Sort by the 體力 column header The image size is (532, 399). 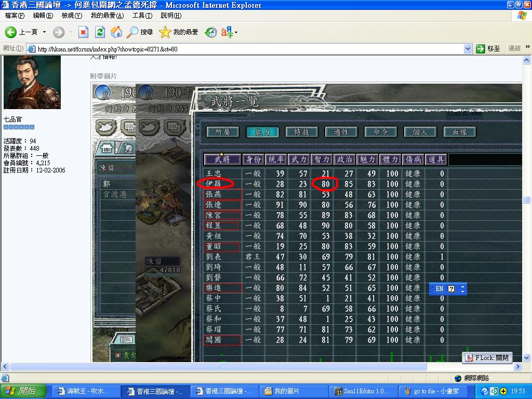pos(390,159)
